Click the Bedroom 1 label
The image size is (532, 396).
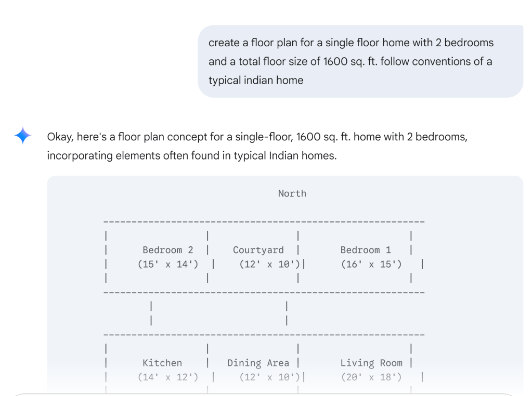pyautogui.click(x=366, y=250)
